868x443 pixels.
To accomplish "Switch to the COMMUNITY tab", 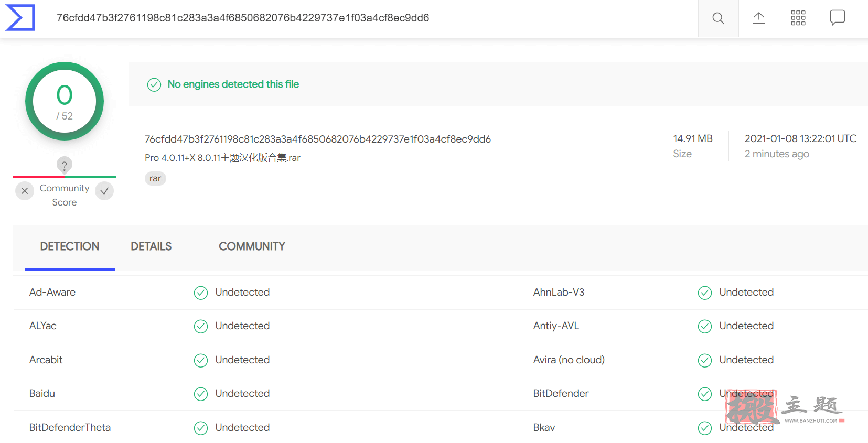I will click(252, 246).
